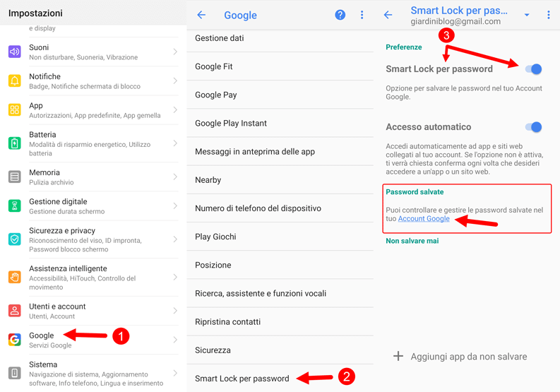Open Nearby entry
Screen dimensions: 560x392
coord(280,179)
